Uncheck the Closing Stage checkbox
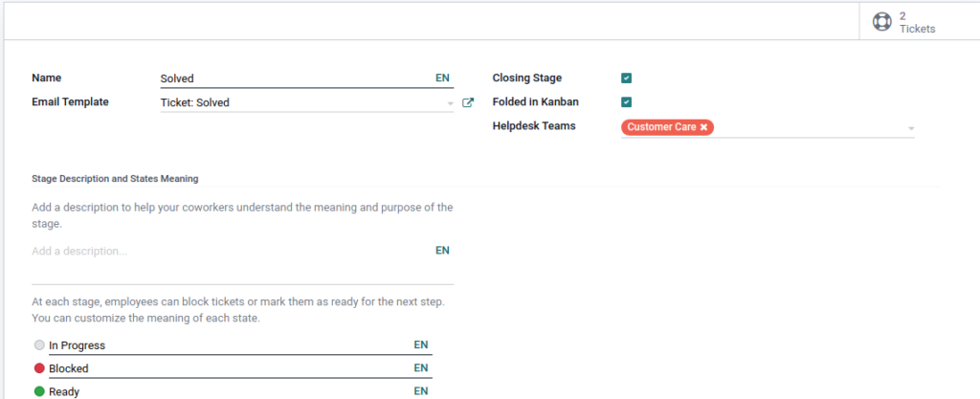 [626, 78]
